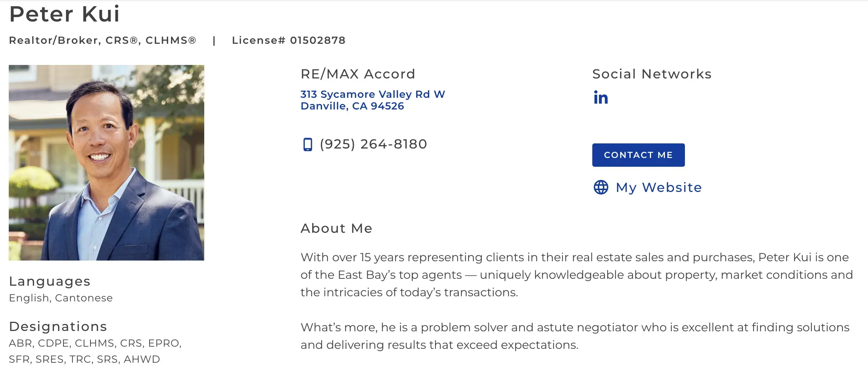Click the Languages heading
Image resolution: width=868 pixels, height=370 pixels.
pyautogui.click(x=50, y=281)
